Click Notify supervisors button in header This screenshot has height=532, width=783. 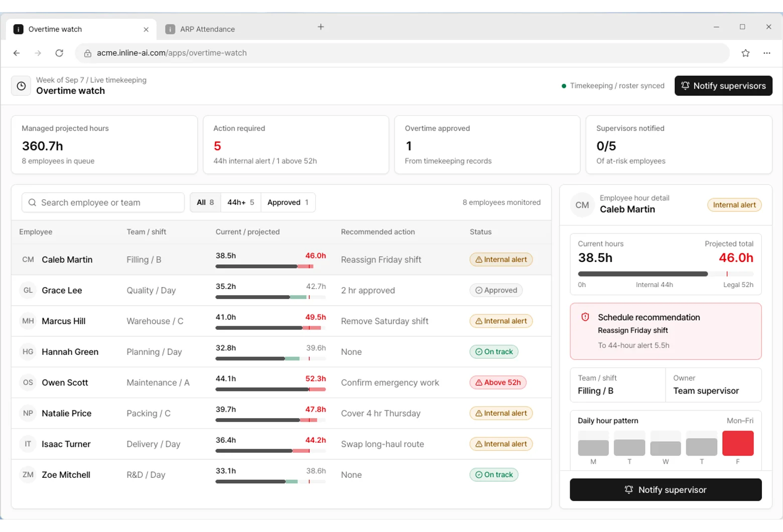723,86
